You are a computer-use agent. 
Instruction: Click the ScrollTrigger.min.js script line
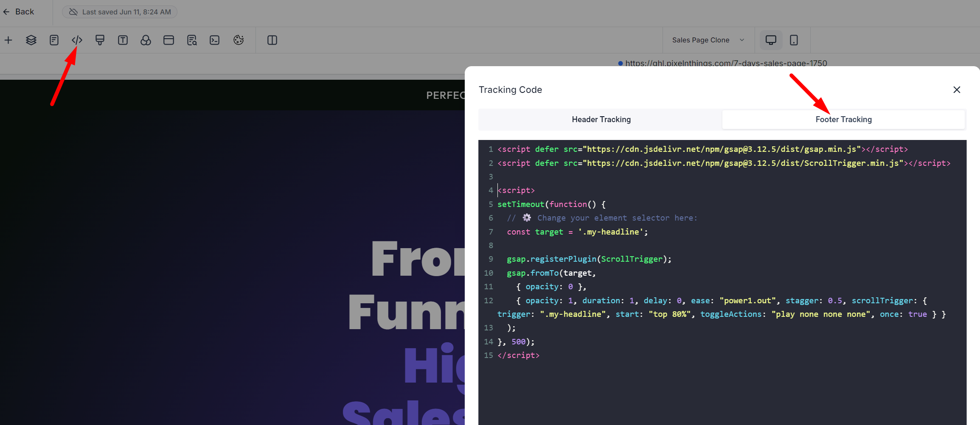(724, 163)
